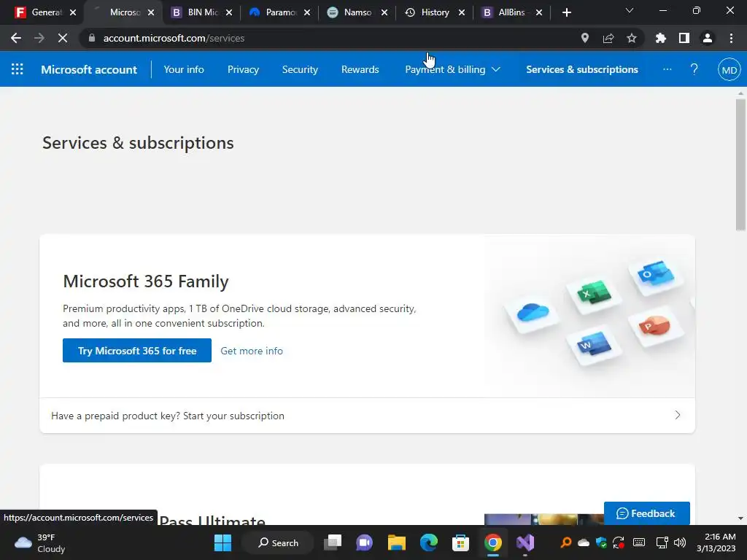Open Microsoft Store from the taskbar
747x560 pixels.
pos(460,542)
